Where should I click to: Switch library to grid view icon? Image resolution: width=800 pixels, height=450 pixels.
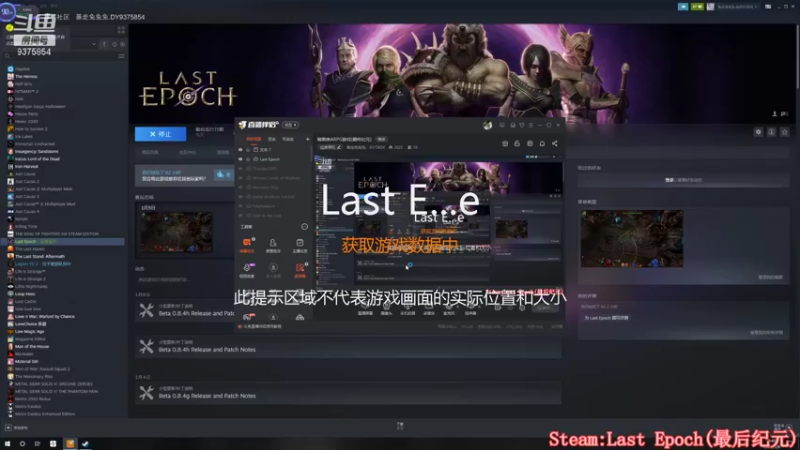121,30
